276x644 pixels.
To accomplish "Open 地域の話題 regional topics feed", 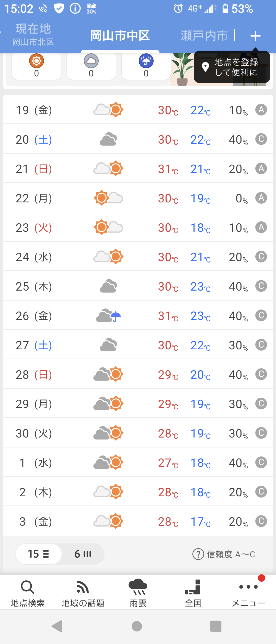I will [83, 593].
